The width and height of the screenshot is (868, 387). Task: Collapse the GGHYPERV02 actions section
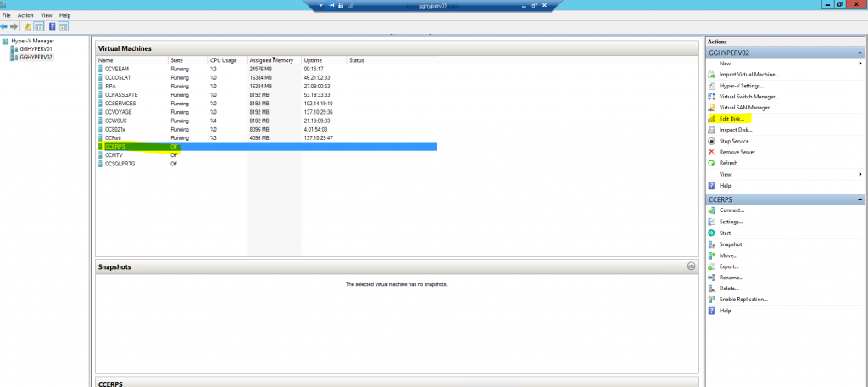tap(860, 53)
